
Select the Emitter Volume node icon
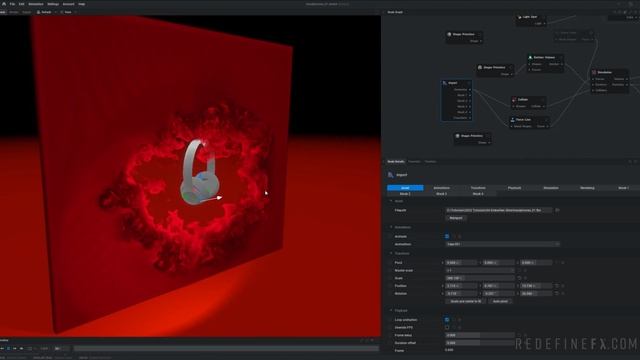pos(530,58)
